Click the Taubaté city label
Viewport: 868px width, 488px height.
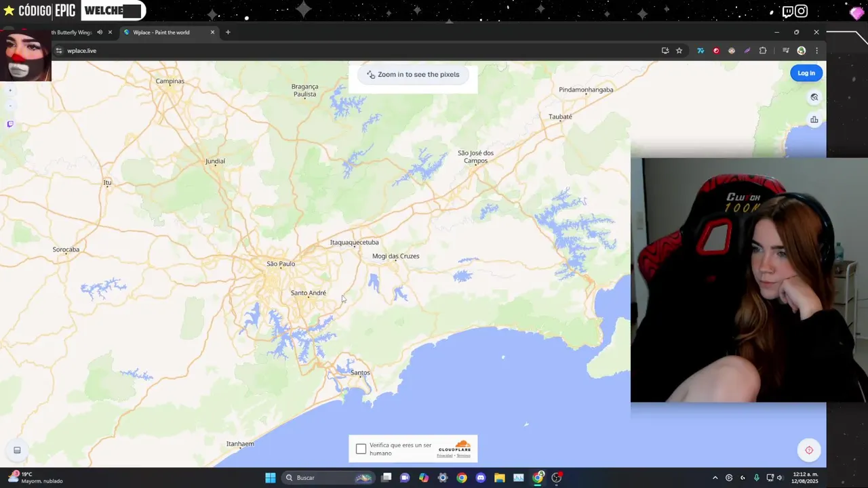(x=560, y=117)
